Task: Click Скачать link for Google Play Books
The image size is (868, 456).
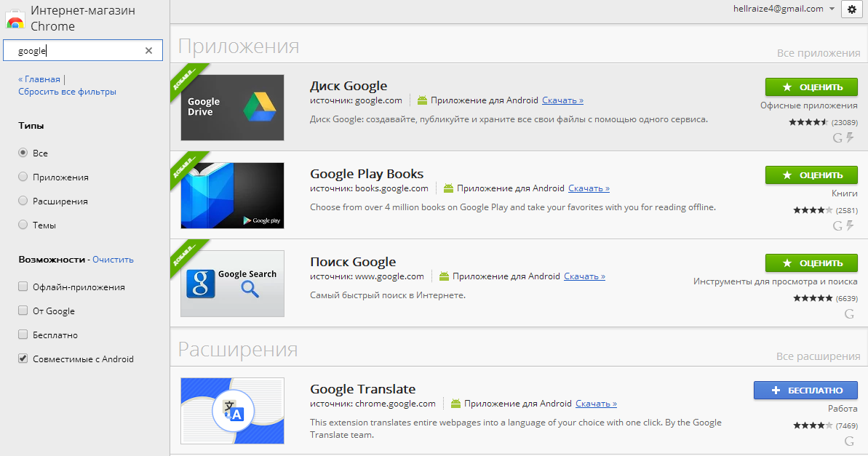Action: [589, 188]
